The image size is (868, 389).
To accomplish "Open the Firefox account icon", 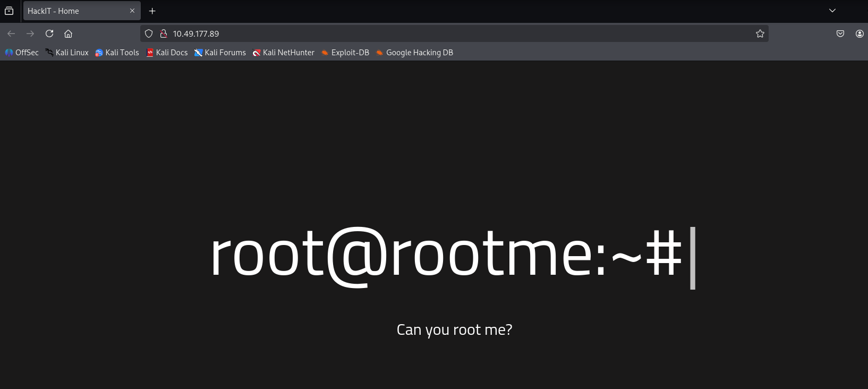I will (859, 33).
